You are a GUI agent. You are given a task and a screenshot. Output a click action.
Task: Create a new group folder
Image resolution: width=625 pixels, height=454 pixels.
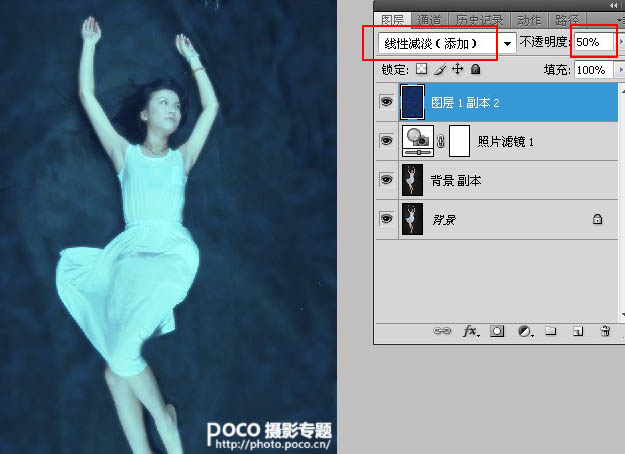click(550, 330)
